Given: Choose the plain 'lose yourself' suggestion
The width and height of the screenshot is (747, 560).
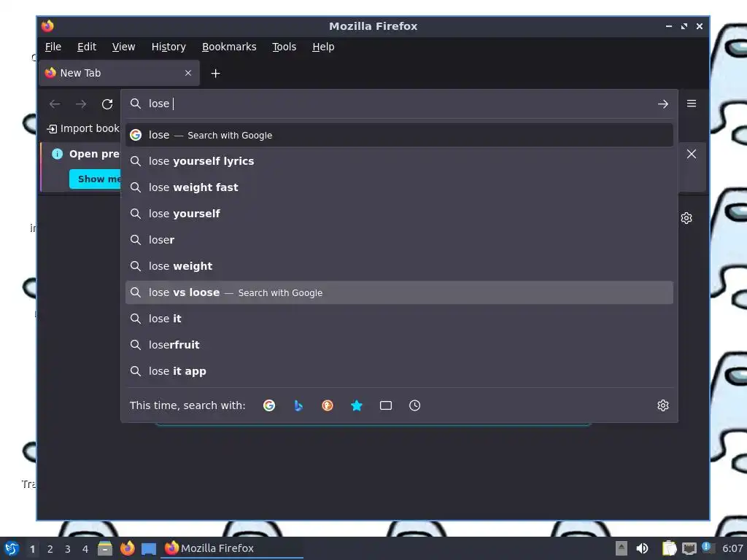Looking at the screenshot, I should 399,214.
